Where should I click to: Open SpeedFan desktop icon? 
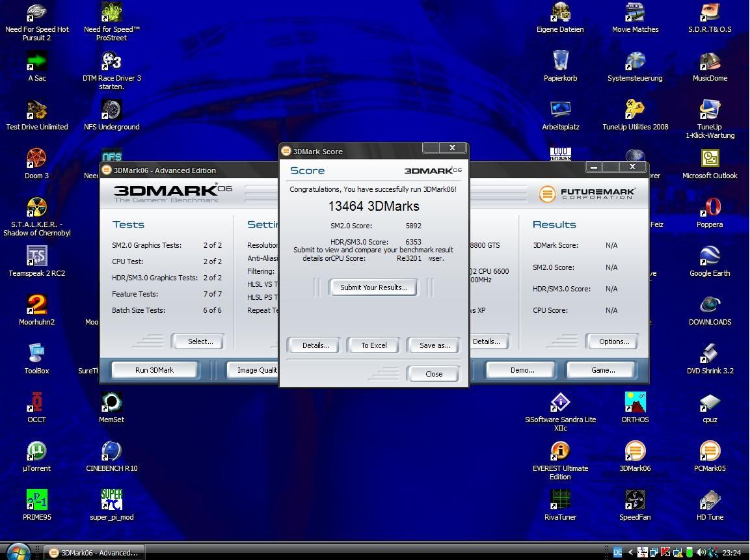point(636,506)
